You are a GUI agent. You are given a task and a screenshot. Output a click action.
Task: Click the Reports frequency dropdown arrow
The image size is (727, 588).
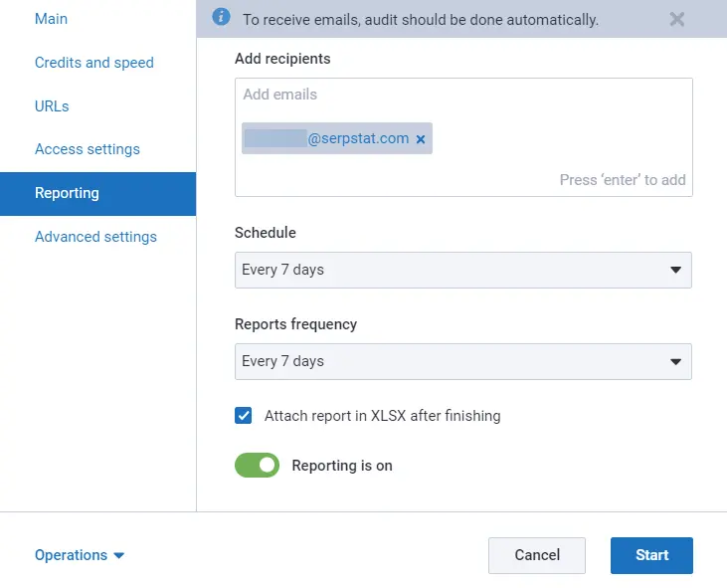click(x=675, y=361)
